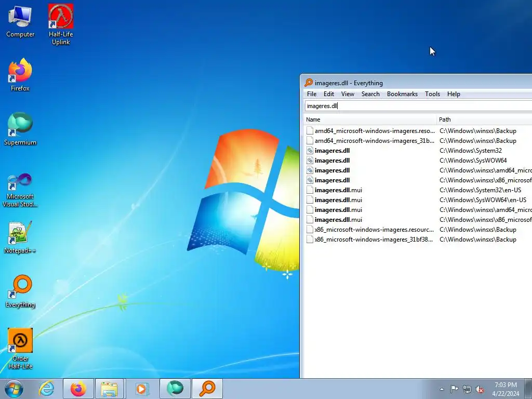
Task: Click the search box containing imageres.dll
Action: [418, 106]
